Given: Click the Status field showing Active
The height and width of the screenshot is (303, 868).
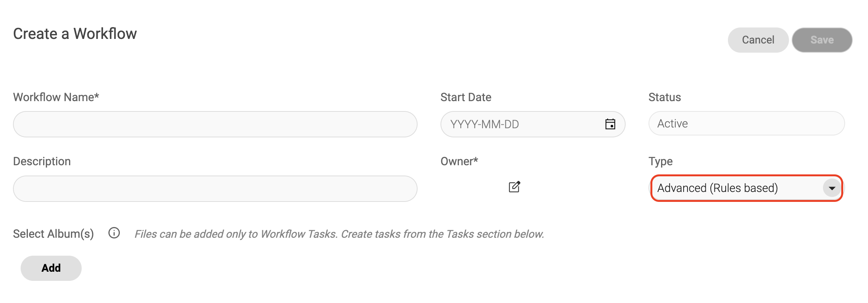Looking at the screenshot, I should tap(746, 124).
